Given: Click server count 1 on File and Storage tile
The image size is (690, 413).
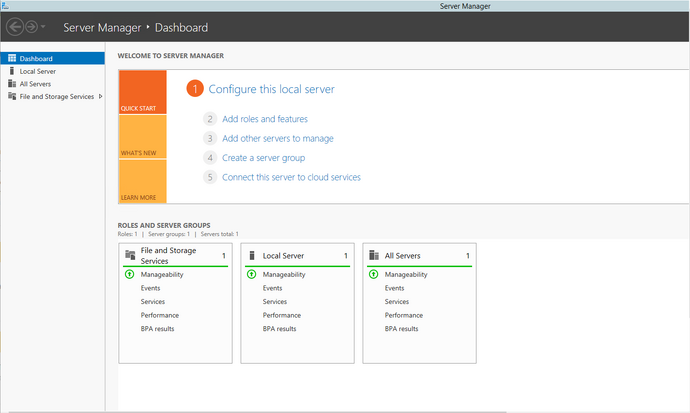Looking at the screenshot, I should 224,256.
